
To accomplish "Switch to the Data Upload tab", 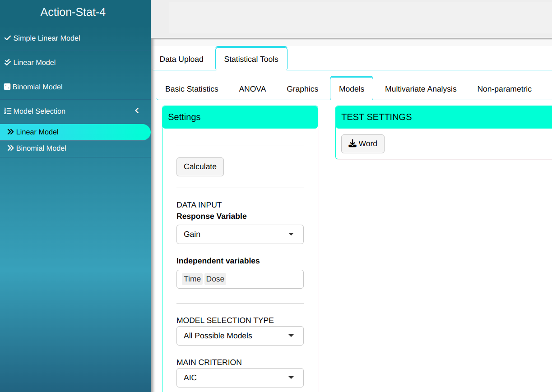I will click(x=181, y=59).
